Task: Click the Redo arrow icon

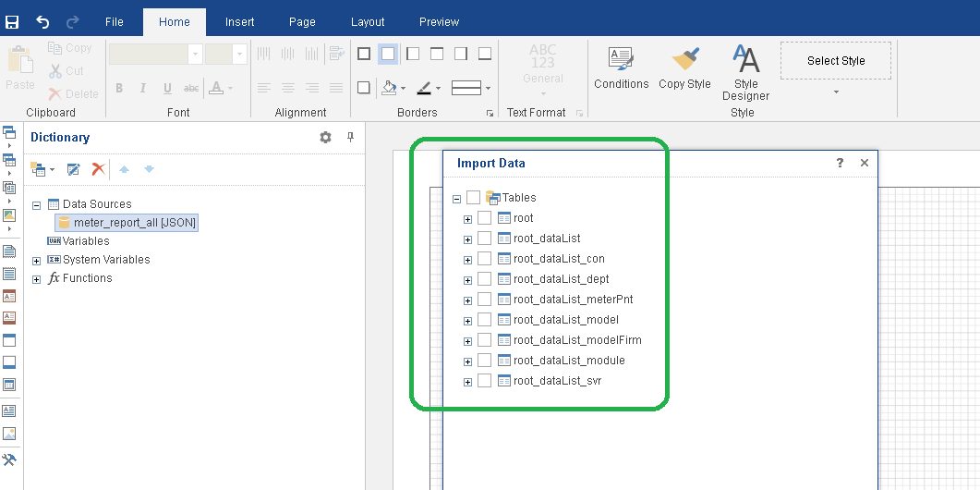Action: click(x=72, y=22)
